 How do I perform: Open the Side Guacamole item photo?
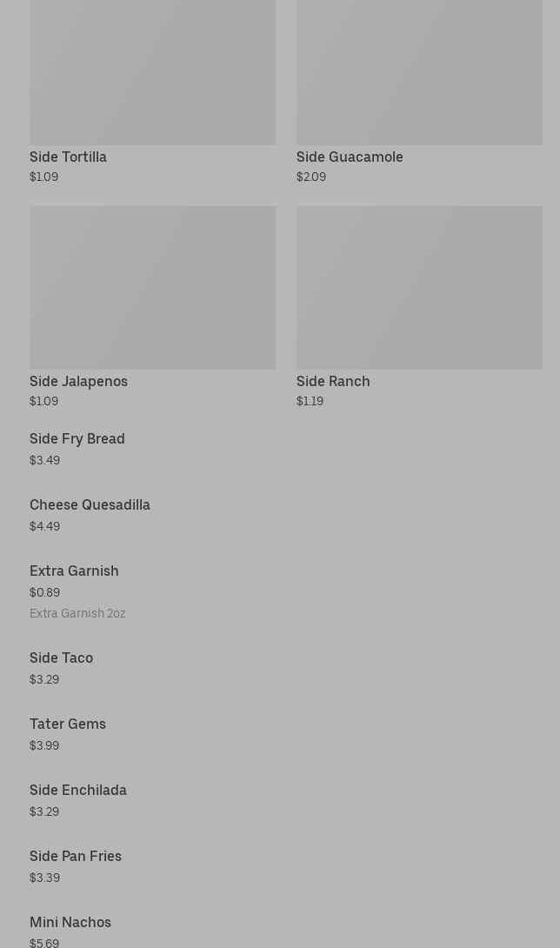click(x=419, y=72)
